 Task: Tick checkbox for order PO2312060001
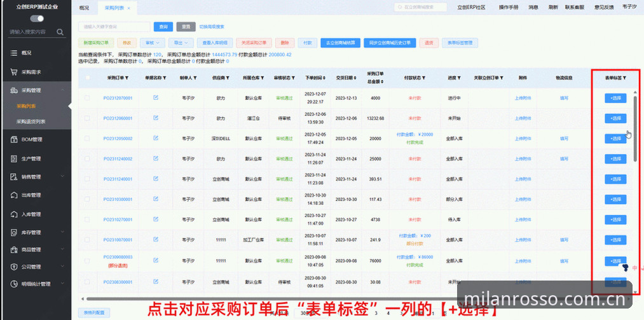point(86,118)
